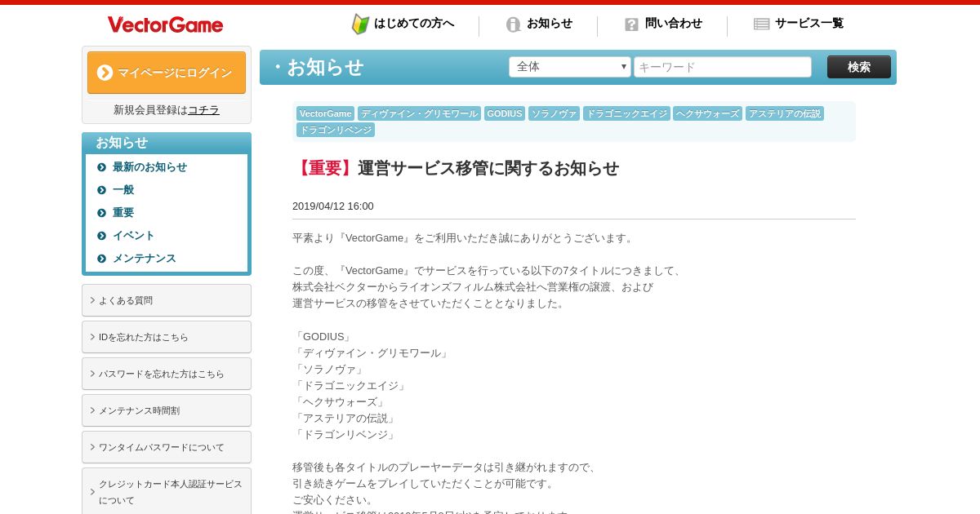Click the 「GODIUS」 line in the article
This screenshot has width=980, height=514.
point(323,337)
